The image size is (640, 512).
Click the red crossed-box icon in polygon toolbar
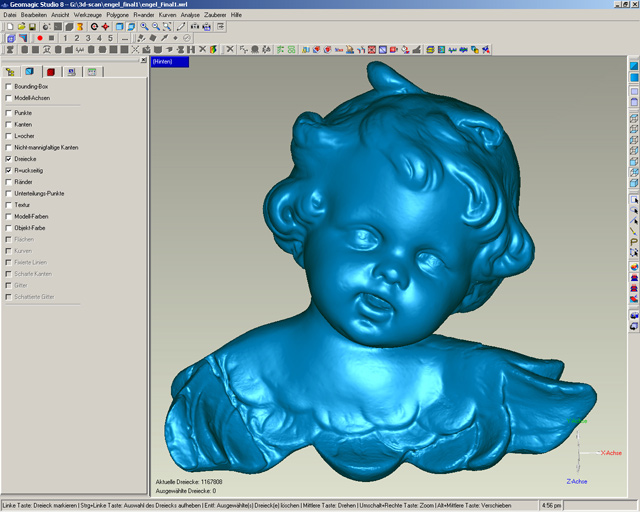tap(372, 50)
